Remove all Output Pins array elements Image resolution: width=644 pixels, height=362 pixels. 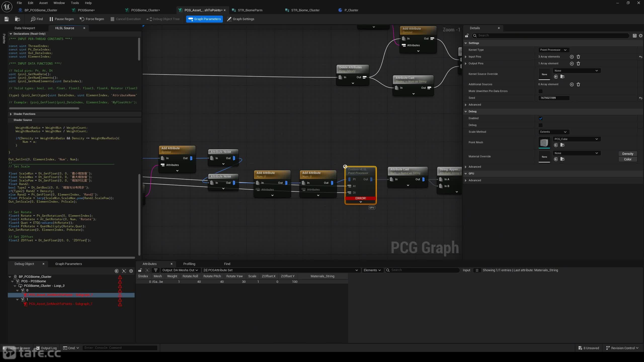[x=578, y=64]
